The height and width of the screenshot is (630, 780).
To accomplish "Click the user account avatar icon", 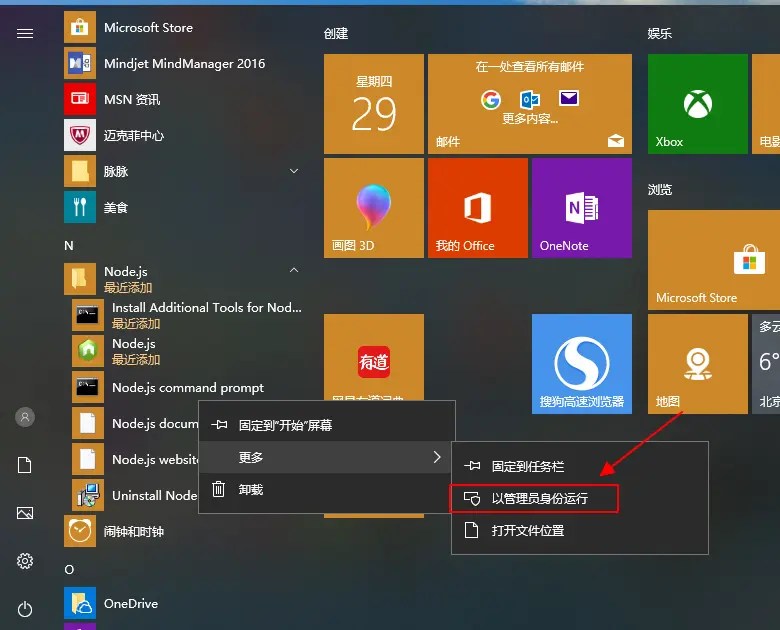I will (x=25, y=417).
